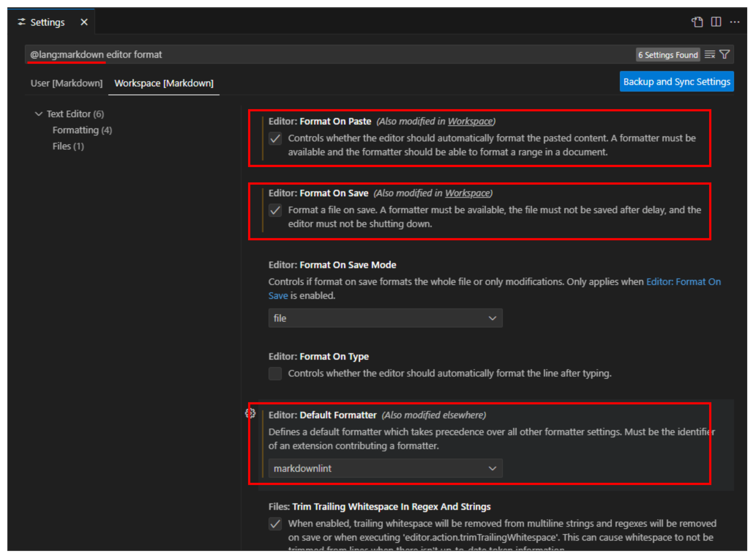Toggle the Format On Paste checkbox
Screen dimensions: 756x559
(x=275, y=139)
